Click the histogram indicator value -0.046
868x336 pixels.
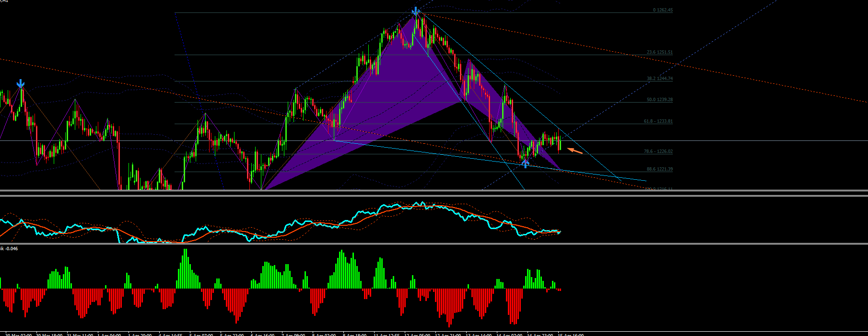(x=12, y=249)
